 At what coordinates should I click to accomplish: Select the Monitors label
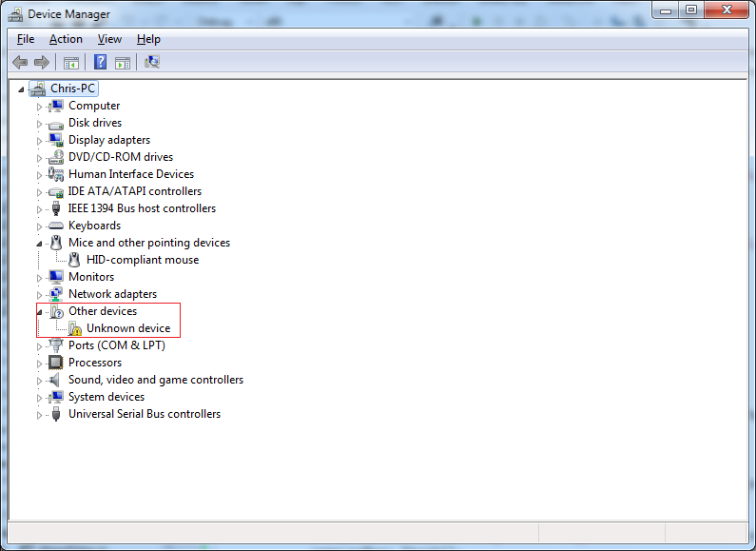(x=91, y=277)
